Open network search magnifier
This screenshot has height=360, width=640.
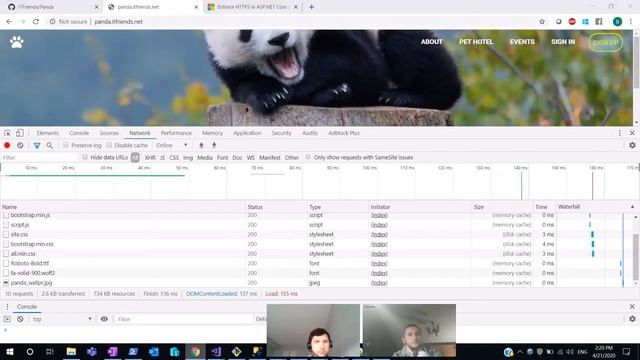click(x=49, y=145)
